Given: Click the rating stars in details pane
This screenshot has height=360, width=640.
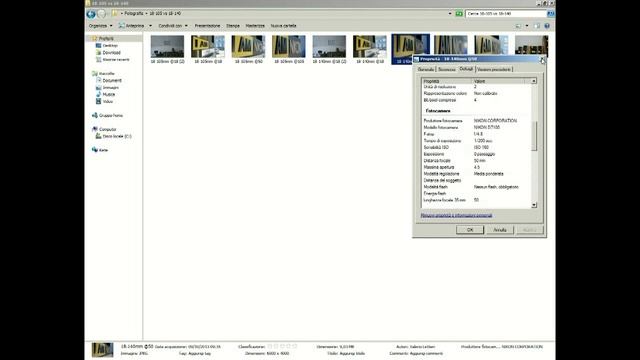Looking at the screenshot, I should (x=282, y=347).
